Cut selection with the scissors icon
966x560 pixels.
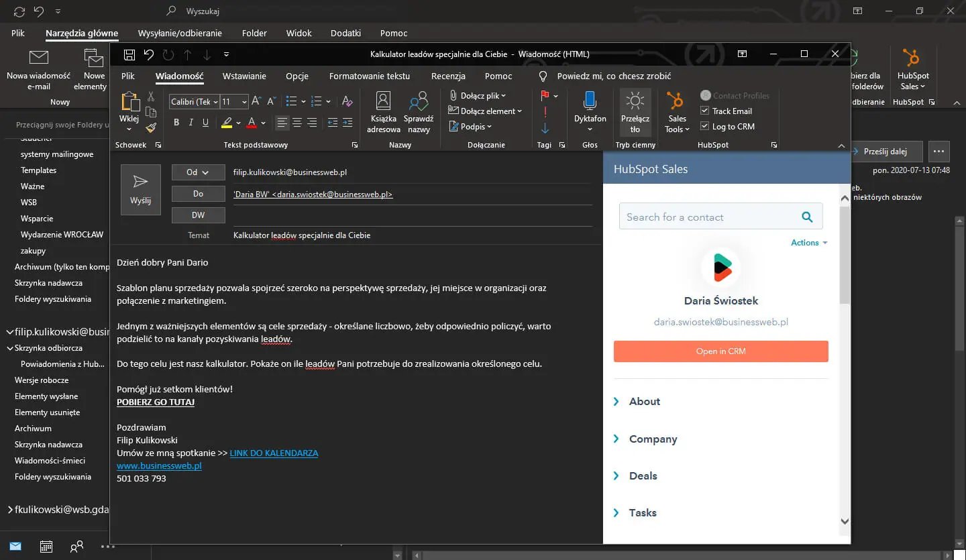coord(151,97)
